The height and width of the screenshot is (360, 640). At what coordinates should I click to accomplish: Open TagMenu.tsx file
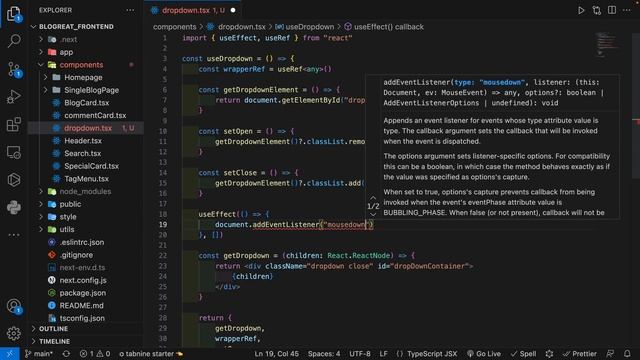[87, 179]
